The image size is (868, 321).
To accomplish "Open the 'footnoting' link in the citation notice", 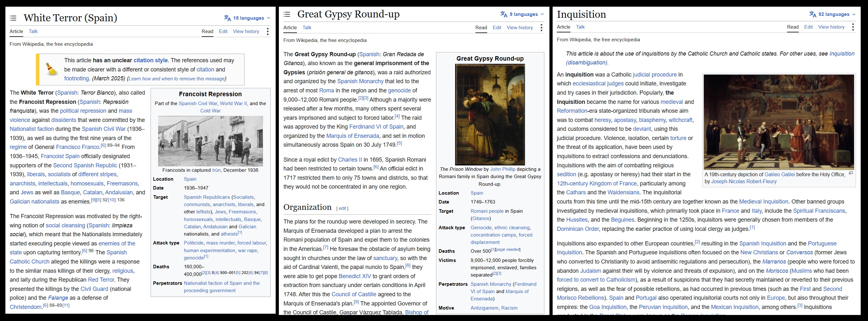I will point(77,78).
